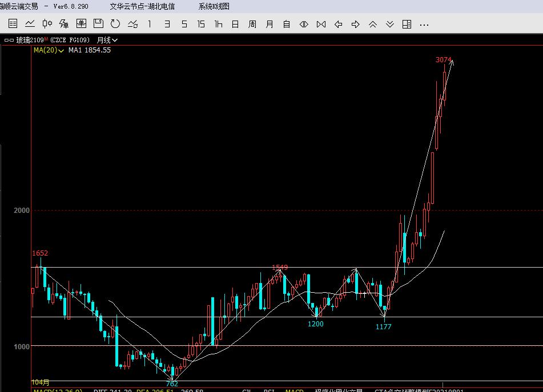Switch to the candlestick chart view
Image resolution: width=543 pixels, height=392 pixels.
[x=47, y=23]
